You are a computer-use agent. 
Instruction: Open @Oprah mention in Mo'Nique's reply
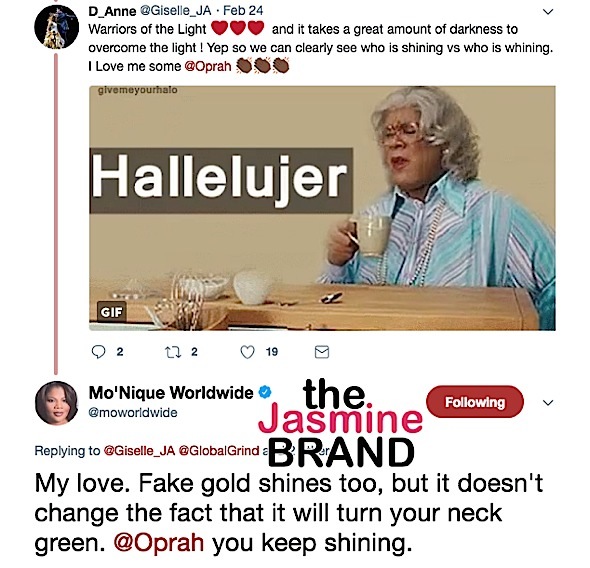click(x=159, y=542)
